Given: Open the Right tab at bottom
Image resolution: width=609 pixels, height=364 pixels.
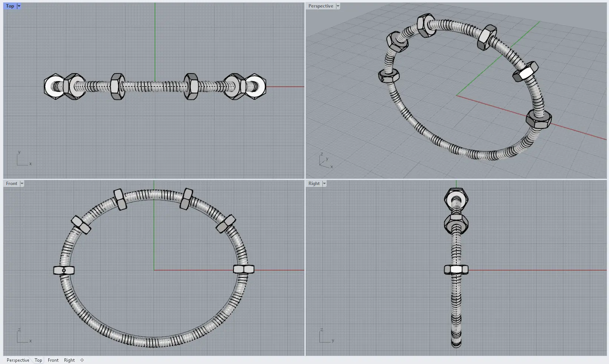Looking at the screenshot, I should click(69, 360).
